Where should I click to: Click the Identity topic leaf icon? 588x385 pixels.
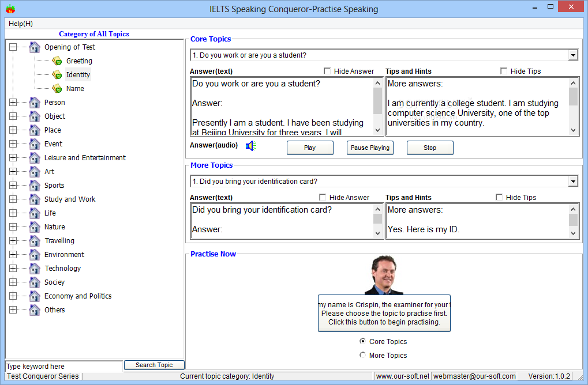(57, 74)
